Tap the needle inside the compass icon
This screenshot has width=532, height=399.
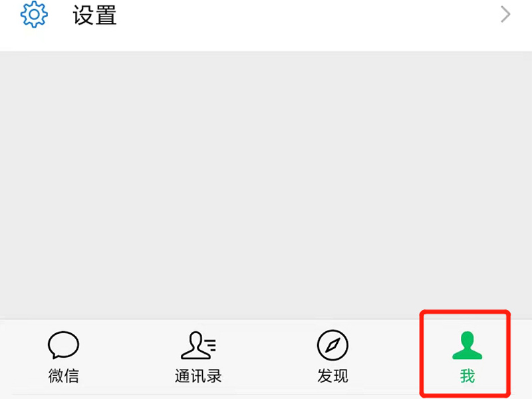pos(332,345)
